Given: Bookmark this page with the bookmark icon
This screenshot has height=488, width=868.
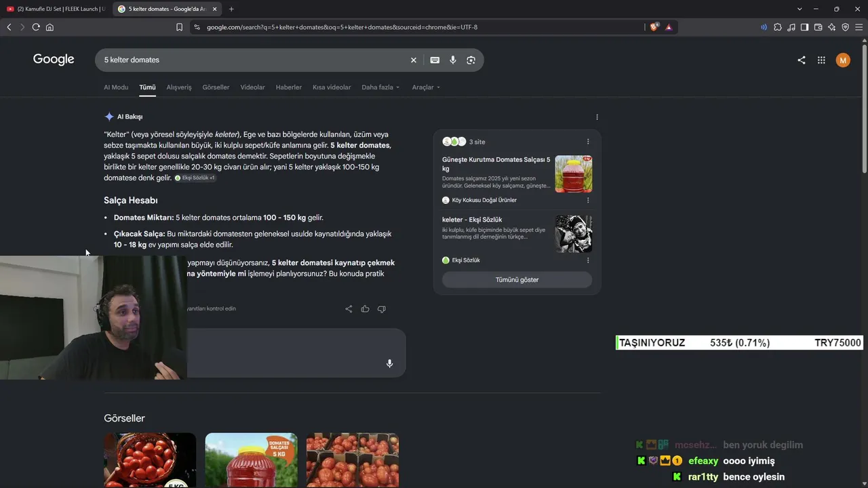Looking at the screenshot, I should tap(179, 27).
